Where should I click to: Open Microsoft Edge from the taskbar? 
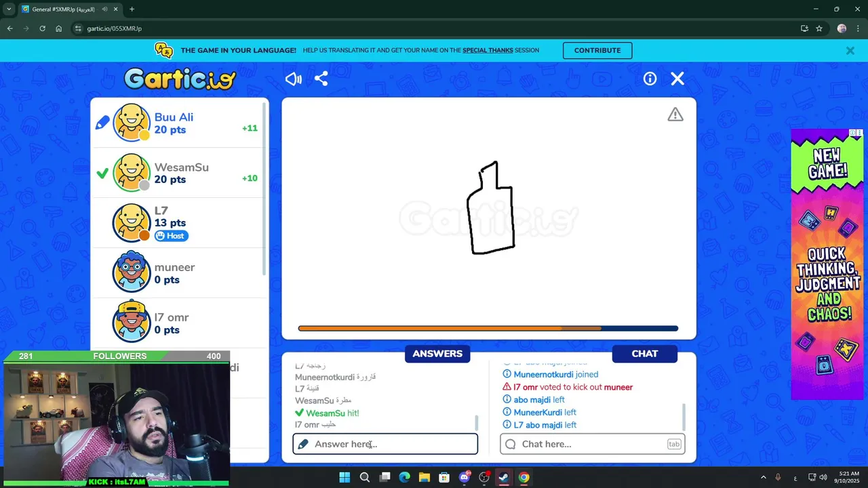coord(405,477)
